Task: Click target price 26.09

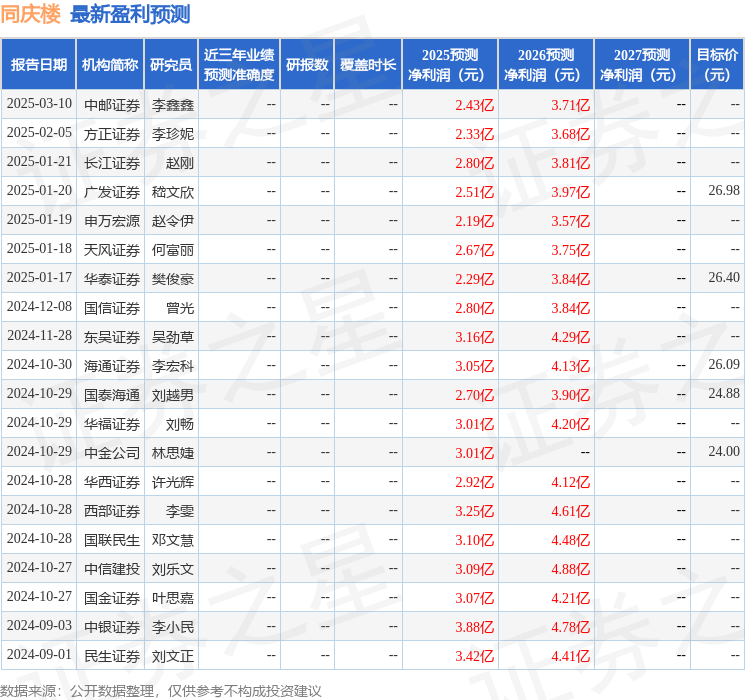Action: (x=724, y=364)
